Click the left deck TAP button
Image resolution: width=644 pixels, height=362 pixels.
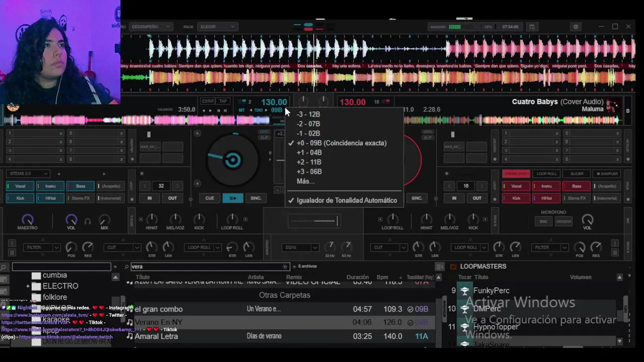[x=223, y=101]
